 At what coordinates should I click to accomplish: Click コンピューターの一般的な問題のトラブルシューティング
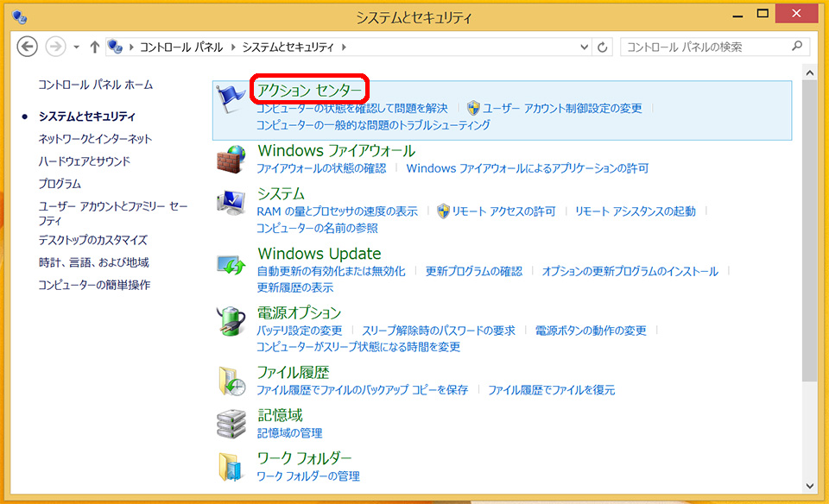coord(373,125)
